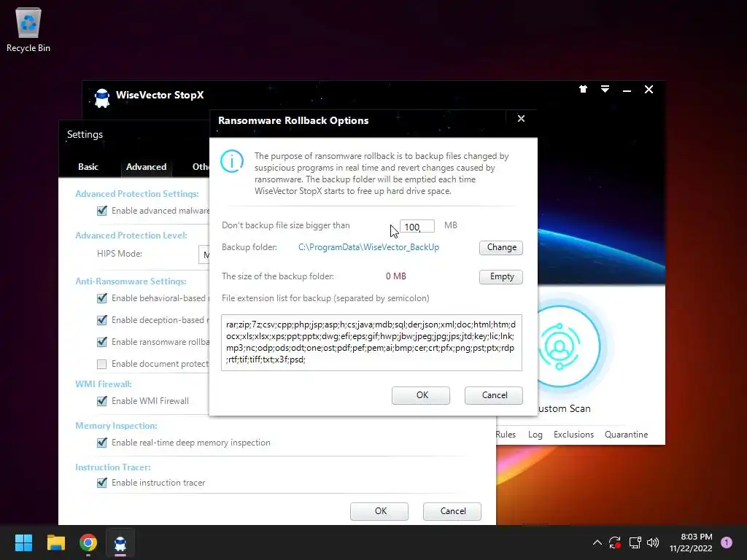
Task: Open the Rules tab in main window
Action: click(506, 435)
